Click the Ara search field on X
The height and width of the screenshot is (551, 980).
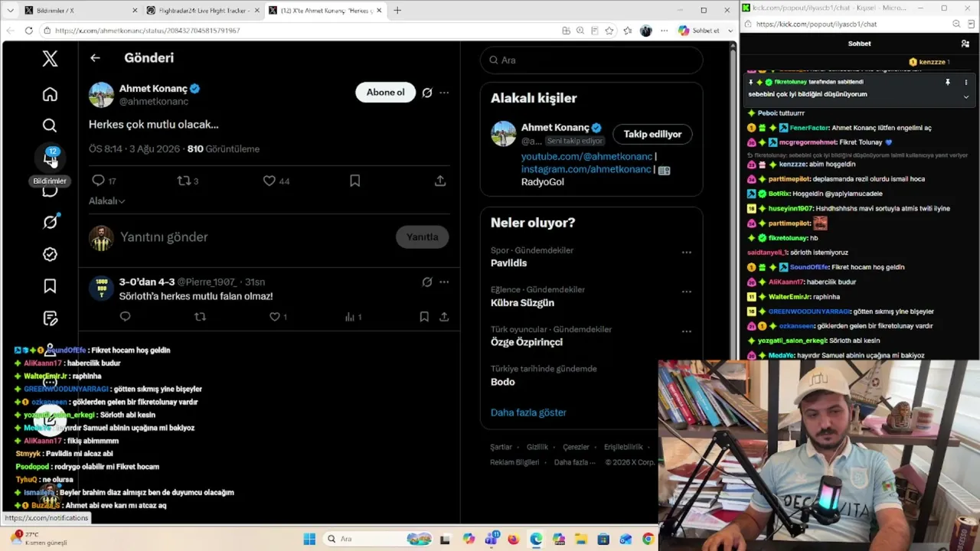pyautogui.click(x=591, y=60)
